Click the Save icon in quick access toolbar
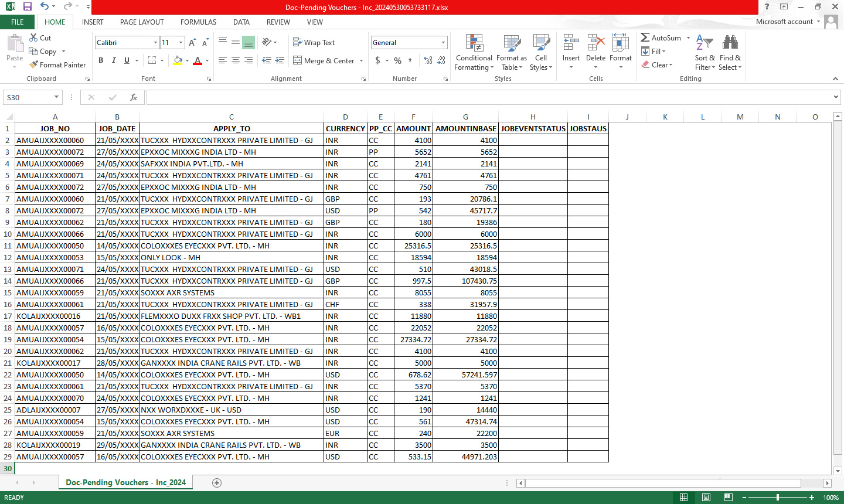 click(28, 7)
